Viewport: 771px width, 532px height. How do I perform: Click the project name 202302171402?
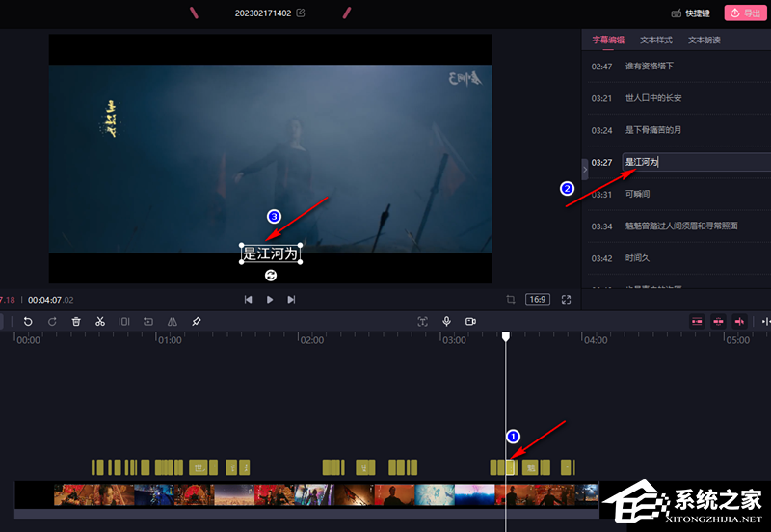coord(263,13)
